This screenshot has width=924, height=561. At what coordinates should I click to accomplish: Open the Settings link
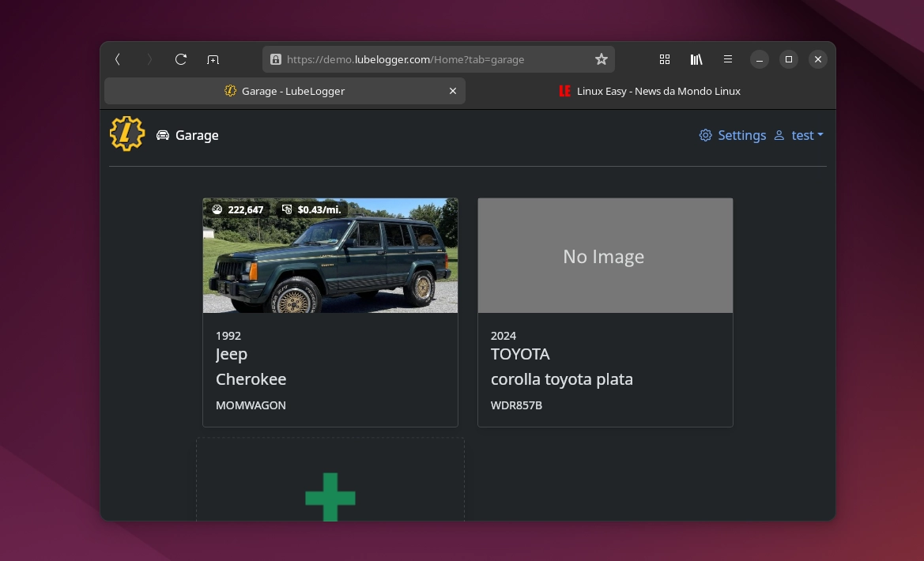[733, 135]
